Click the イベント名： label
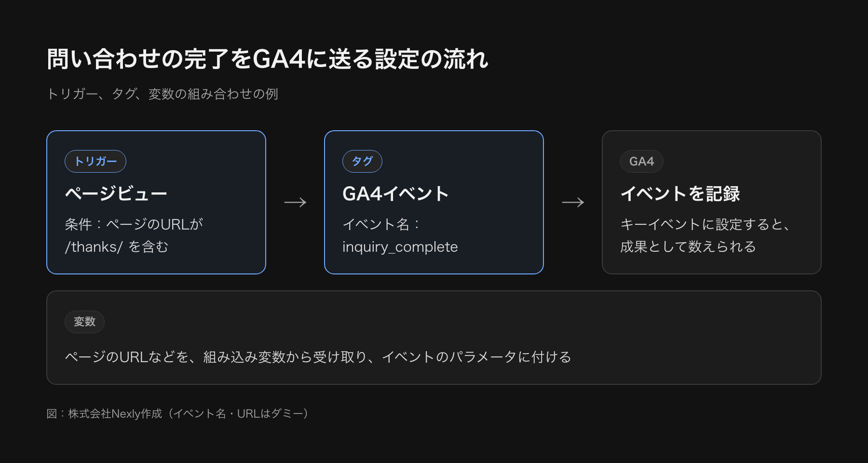This screenshot has width=868, height=463. [x=381, y=224]
